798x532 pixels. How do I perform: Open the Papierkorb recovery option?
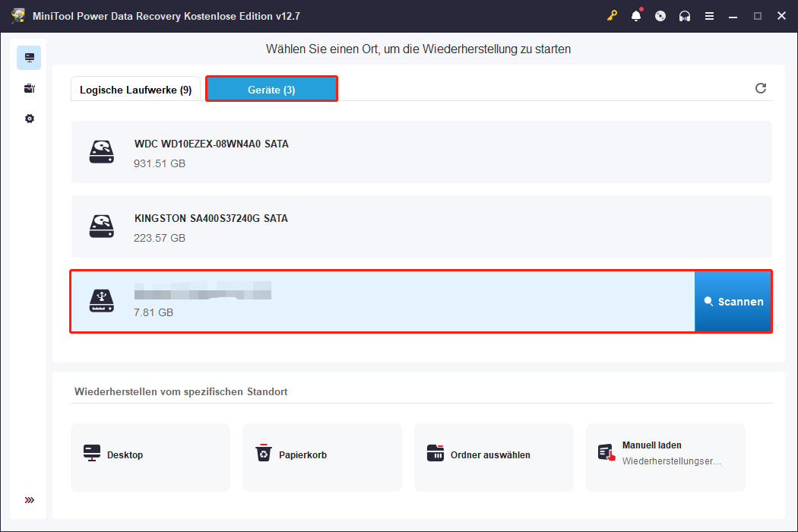click(x=321, y=457)
